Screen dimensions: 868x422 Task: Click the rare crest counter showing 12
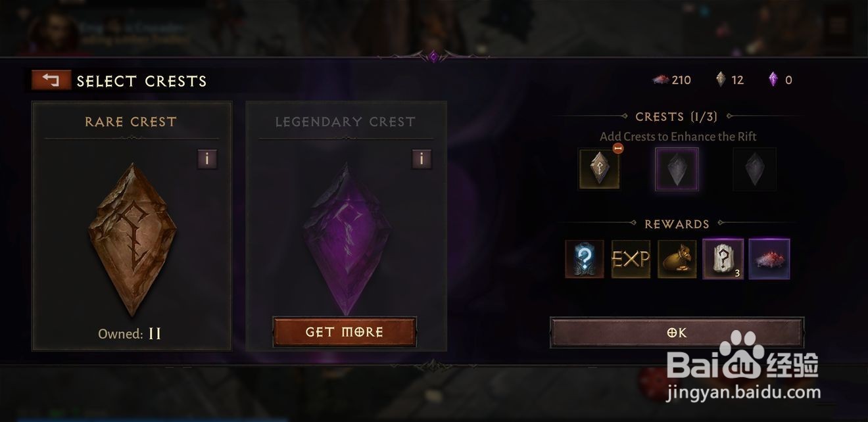pos(729,80)
